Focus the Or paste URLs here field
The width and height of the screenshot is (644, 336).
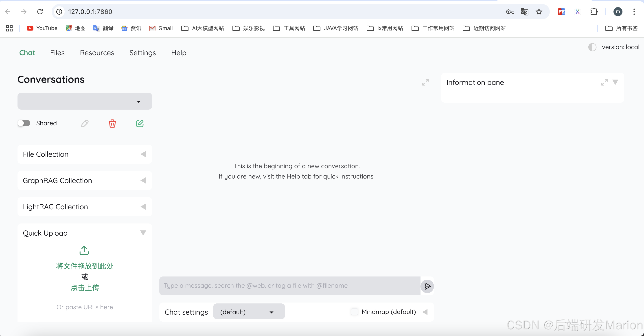[85, 307]
